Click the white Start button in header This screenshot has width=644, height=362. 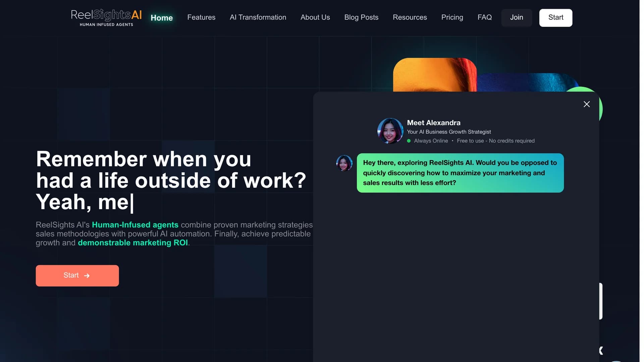coord(556,18)
